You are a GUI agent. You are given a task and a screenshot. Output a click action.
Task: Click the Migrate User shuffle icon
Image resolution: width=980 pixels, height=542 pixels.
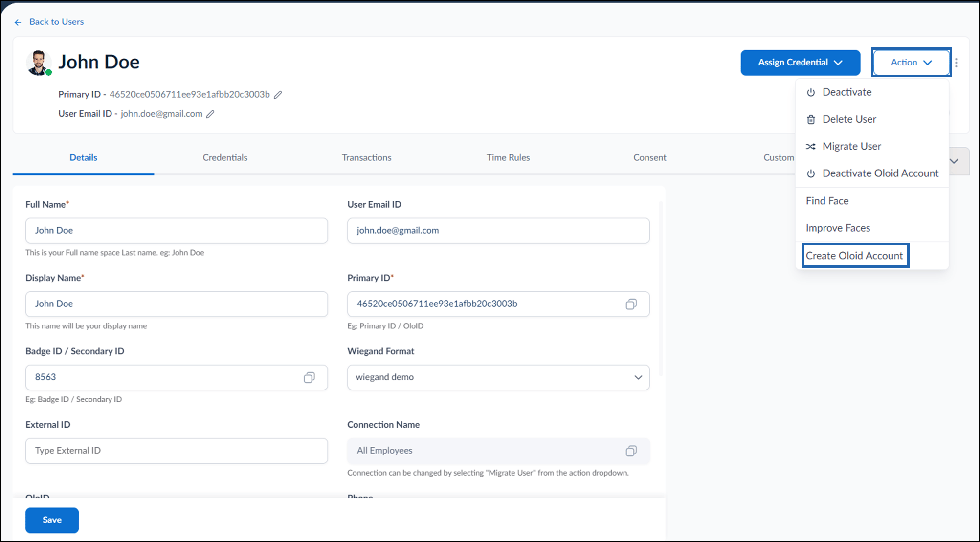coord(811,146)
